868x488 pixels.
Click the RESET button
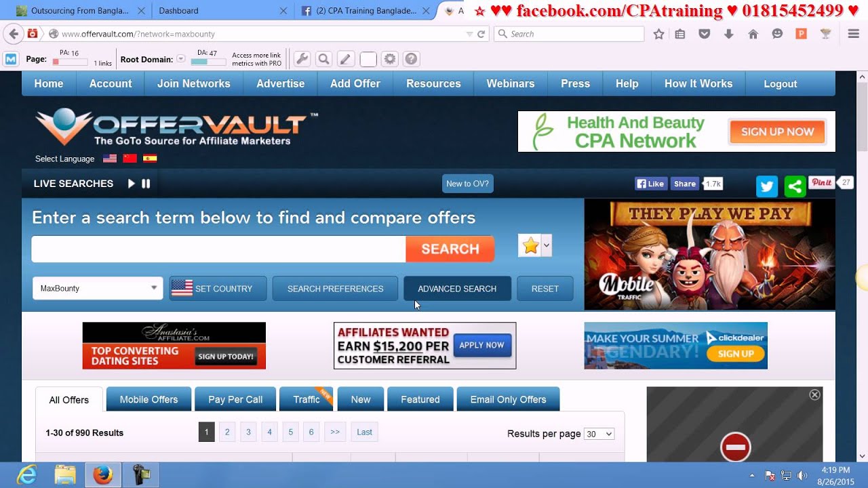[x=545, y=289]
